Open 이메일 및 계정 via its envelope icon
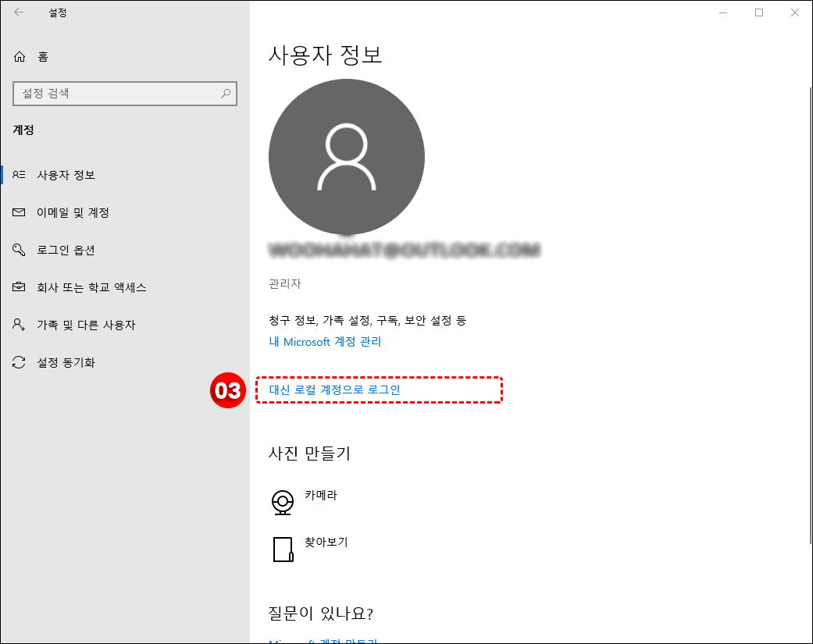The height and width of the screenshot is (644, 813). tap(19, 212)
